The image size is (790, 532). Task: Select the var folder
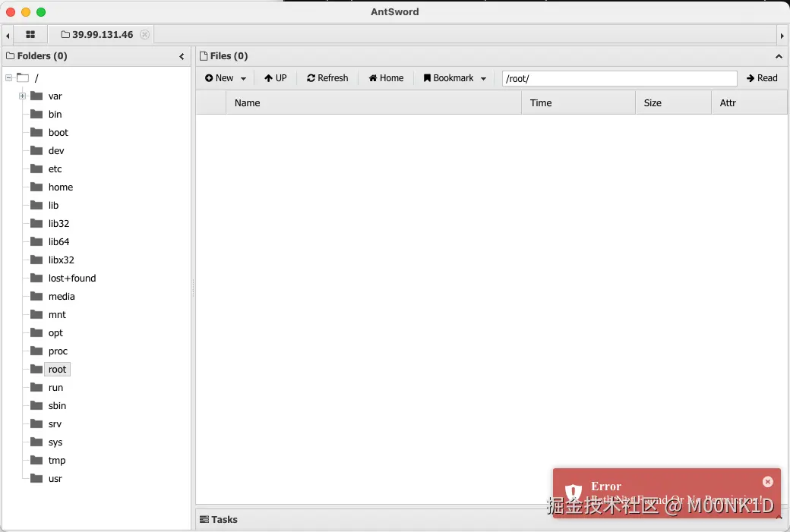click(55, 96)
